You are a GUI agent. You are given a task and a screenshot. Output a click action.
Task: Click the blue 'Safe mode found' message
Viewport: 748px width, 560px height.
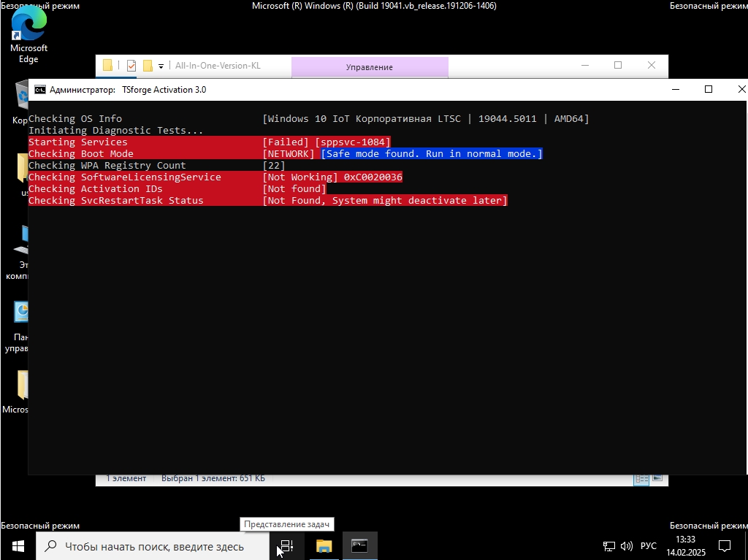[x=432, y=153]
